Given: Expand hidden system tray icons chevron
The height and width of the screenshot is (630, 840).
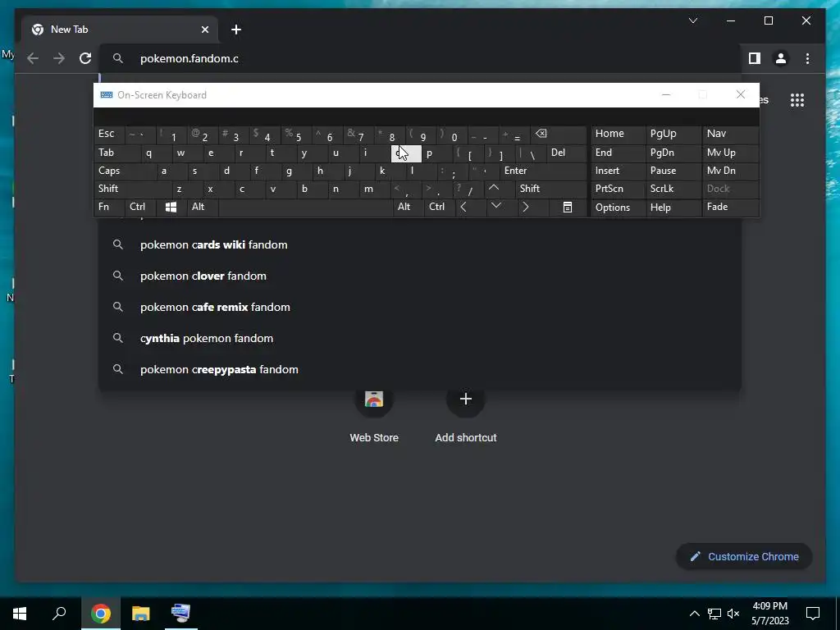Looking at the screenshot, I should pos(694,614).
